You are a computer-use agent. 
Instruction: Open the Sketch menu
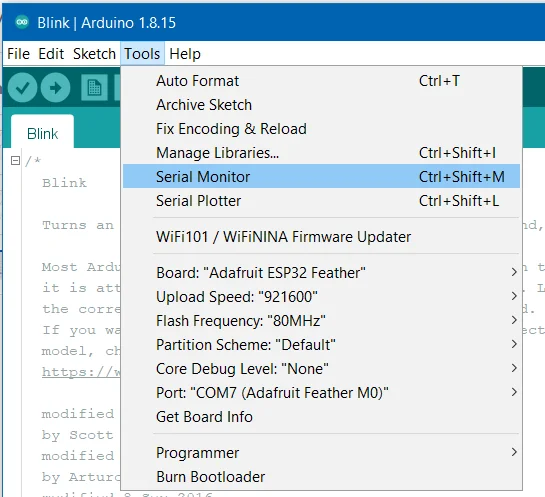[x=94, y=54]
